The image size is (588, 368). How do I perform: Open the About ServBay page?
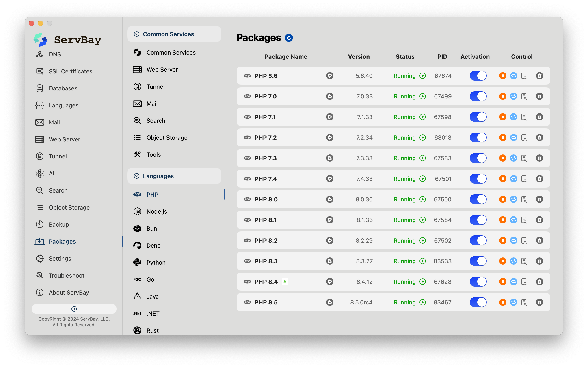69,293
